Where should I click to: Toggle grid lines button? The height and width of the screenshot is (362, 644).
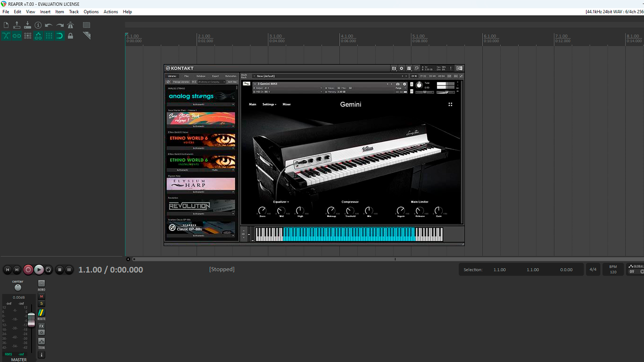49,36
